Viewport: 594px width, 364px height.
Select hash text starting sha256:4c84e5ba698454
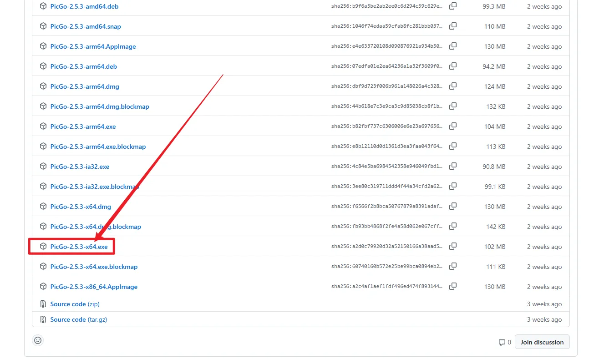point(387,167)
